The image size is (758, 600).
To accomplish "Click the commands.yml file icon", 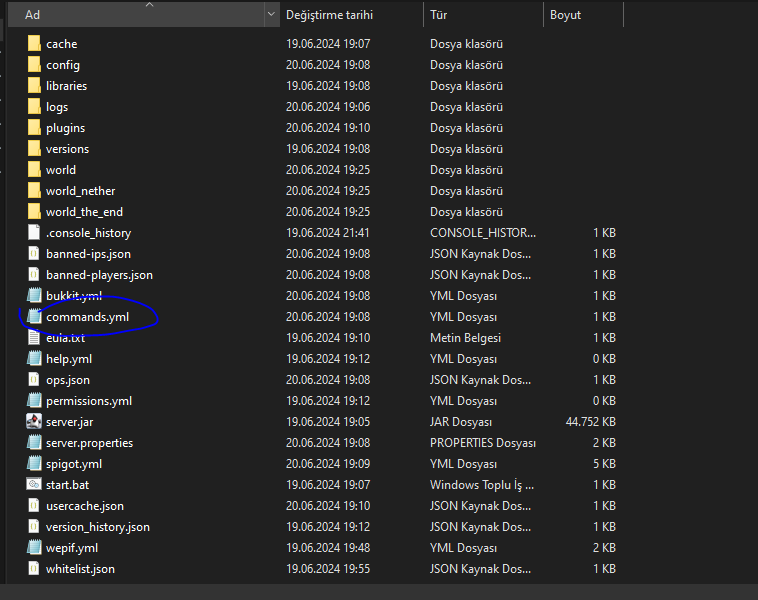I will point(34,317).
